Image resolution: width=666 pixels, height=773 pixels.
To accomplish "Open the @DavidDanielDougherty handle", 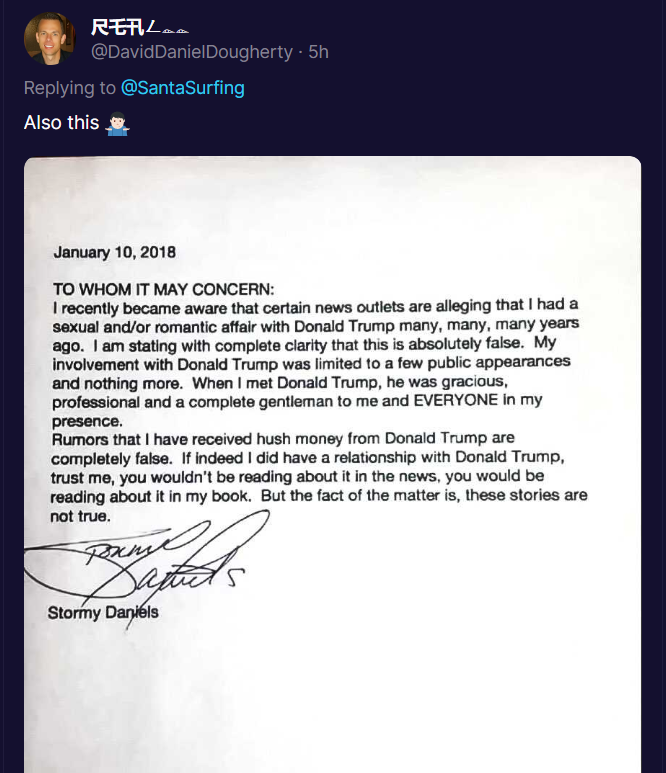I will 192,52.
